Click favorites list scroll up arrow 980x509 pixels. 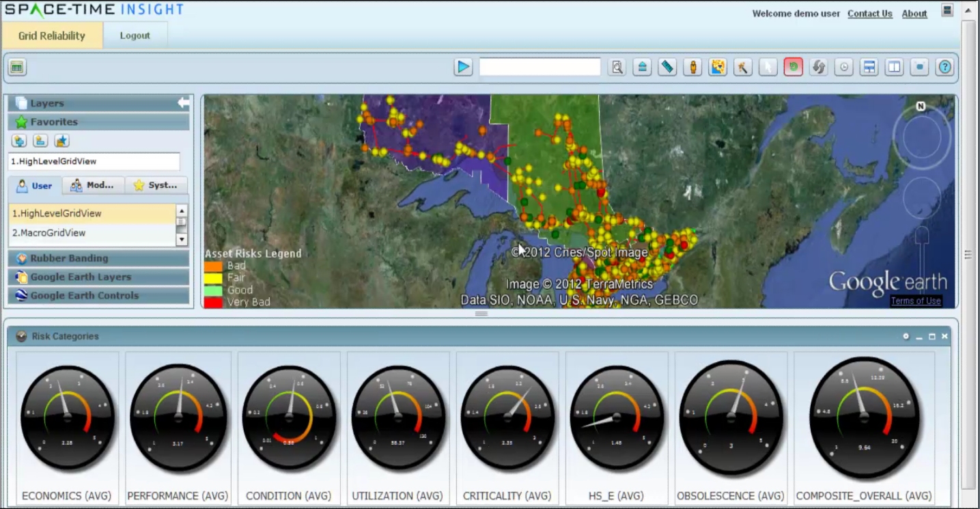tap(182, 210)
